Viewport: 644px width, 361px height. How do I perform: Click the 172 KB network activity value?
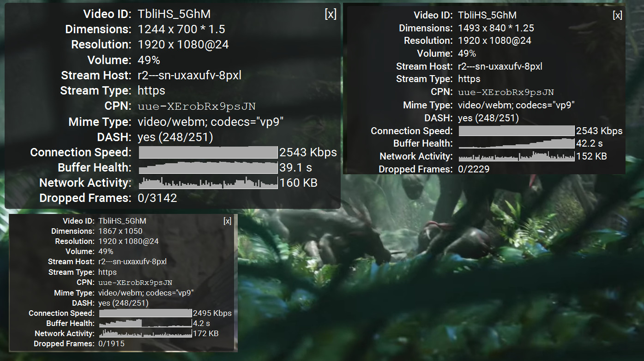206,333
